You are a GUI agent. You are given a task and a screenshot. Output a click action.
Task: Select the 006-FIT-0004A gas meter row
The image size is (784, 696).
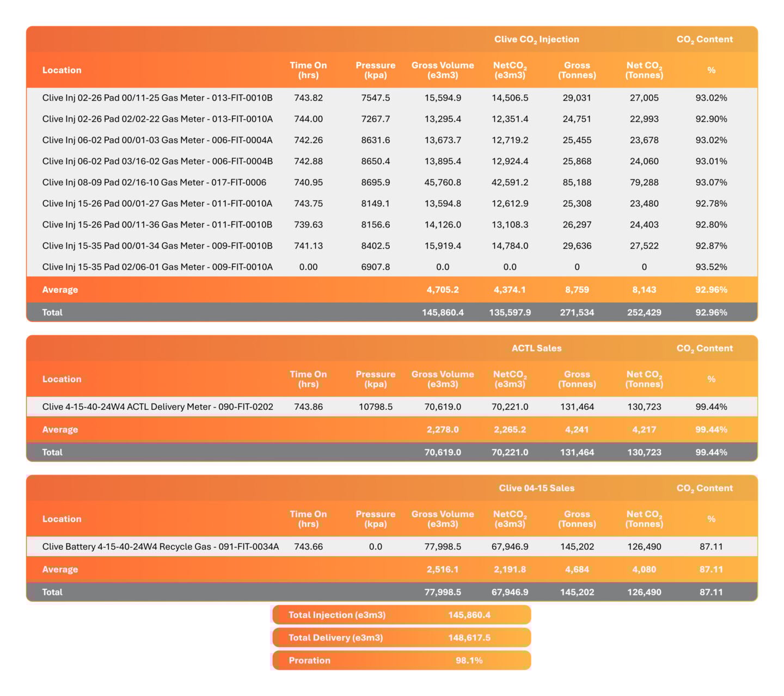[x=157, y=140]
